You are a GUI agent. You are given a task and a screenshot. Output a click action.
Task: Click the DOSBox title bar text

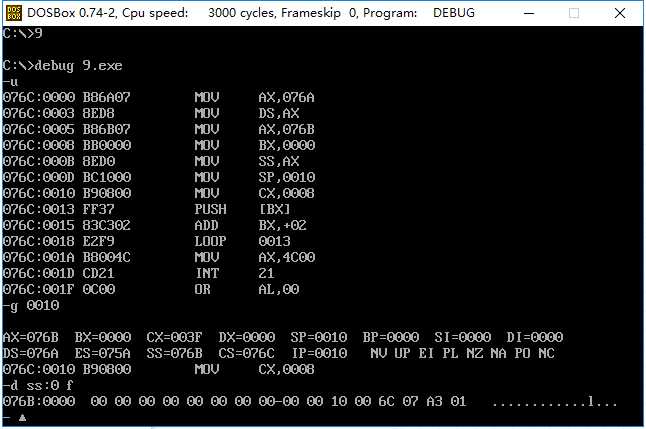click(251, 13)
